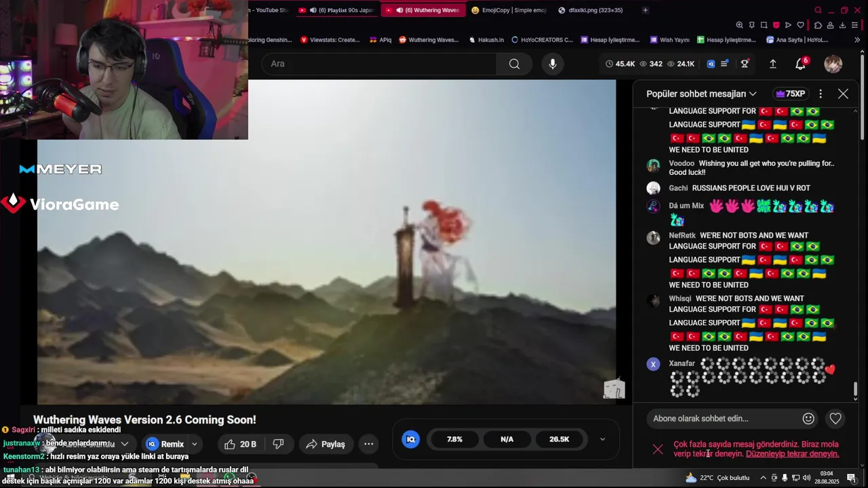Expand the vidIQ stats panel chevron
The height and width of the screenshot is (488, 868).
point(602,439)
